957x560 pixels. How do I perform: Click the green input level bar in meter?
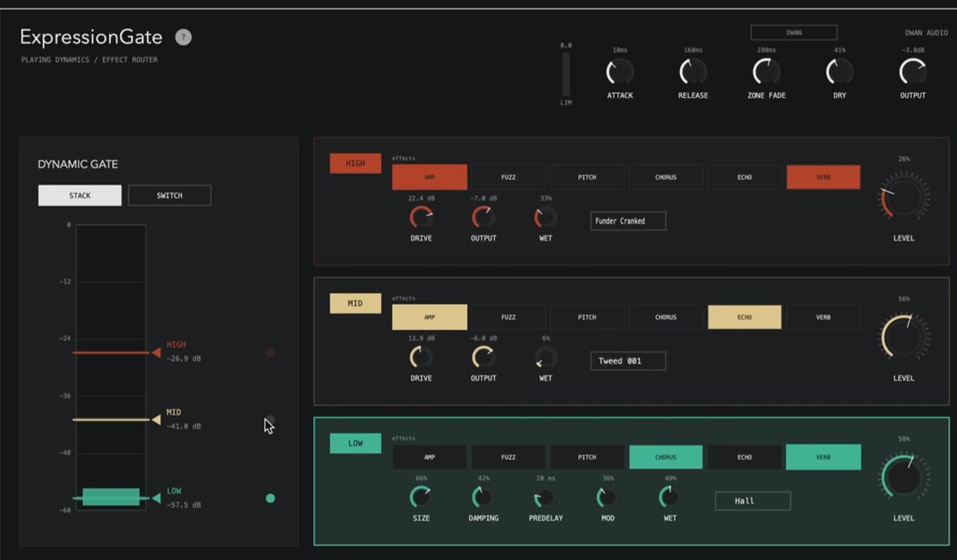(x=111, y=497)
